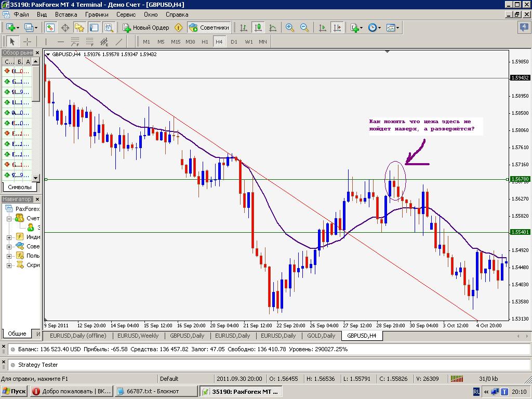Toggle Chart Shift icon
Screen dimensions: 532x399
click(337, 28)
